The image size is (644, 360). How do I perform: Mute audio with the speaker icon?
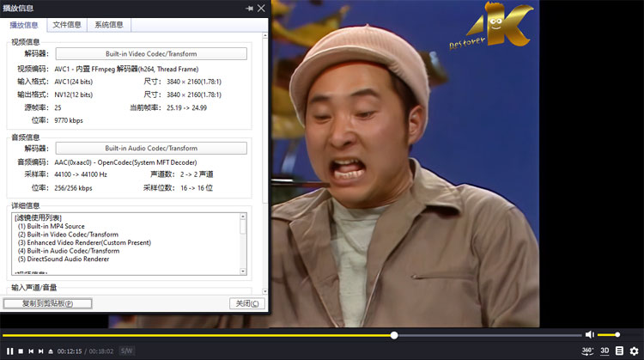pyautogui.click(x=589, y=334)
